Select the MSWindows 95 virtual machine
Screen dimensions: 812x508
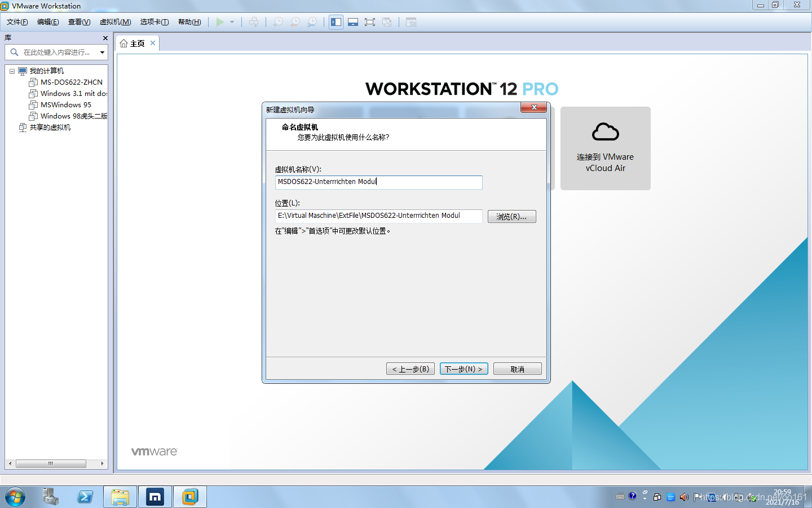coord(66,105)
